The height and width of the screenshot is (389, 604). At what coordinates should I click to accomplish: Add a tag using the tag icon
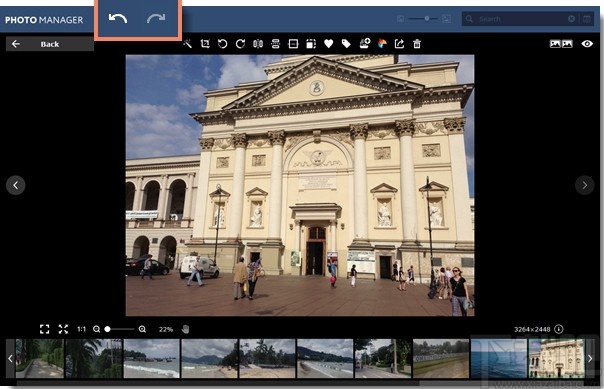[346, 44]
